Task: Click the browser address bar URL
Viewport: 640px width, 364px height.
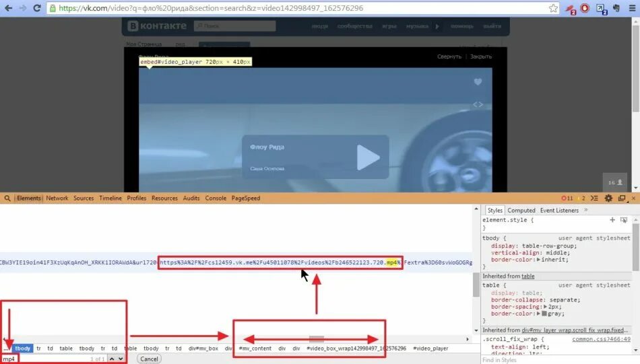Action: point(211,8)
